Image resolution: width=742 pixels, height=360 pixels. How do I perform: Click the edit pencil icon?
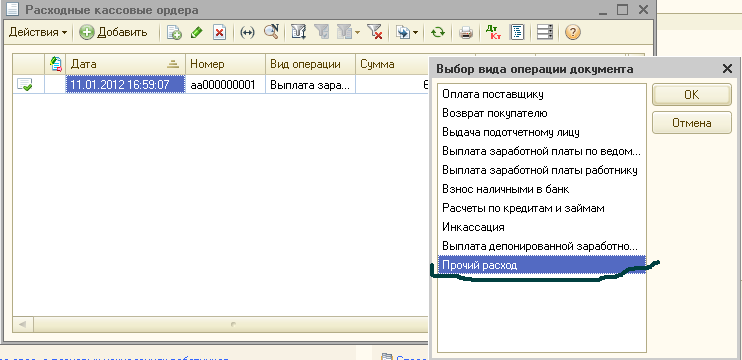pos(197,33)
